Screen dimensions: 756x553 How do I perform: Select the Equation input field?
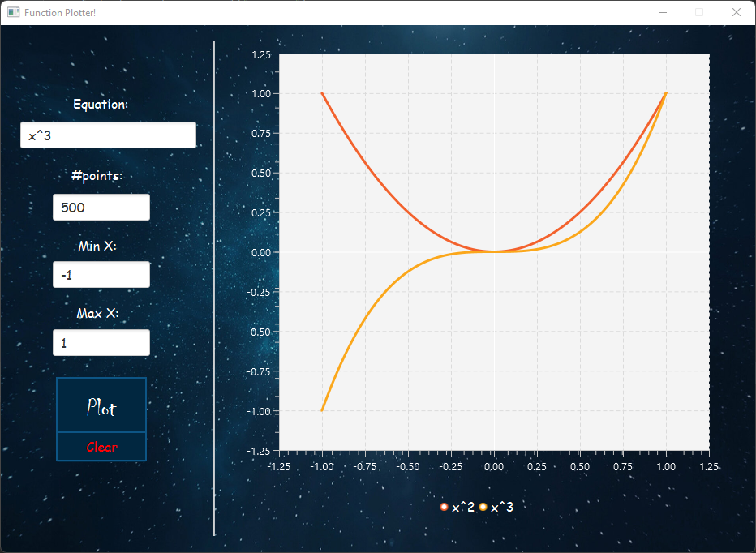[107, 135]
